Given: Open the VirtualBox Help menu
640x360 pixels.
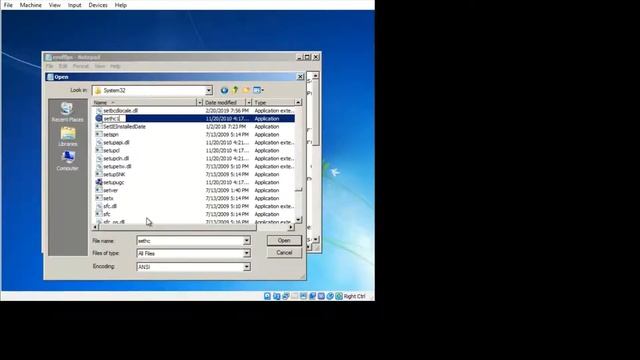Looking at the screenshot, I should click(120, 5).
